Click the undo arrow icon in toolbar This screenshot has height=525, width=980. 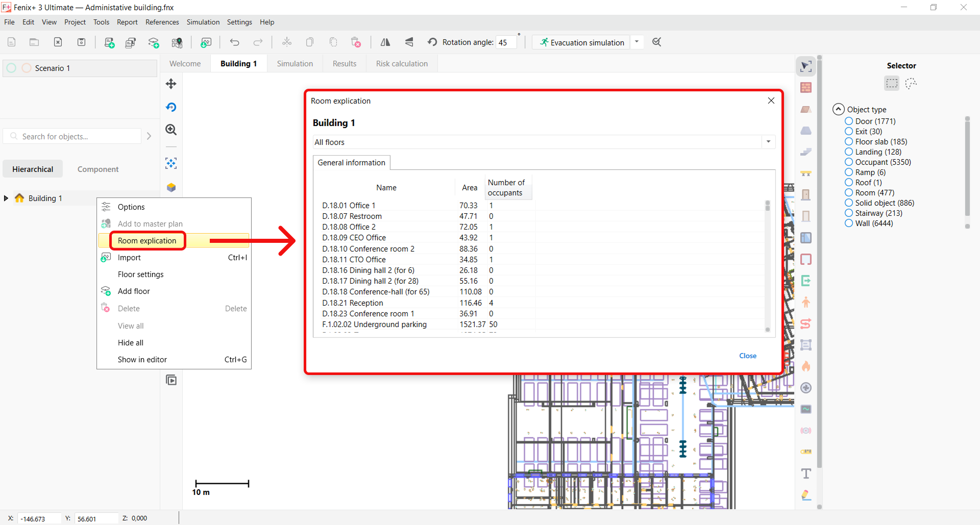coord(234,42)
